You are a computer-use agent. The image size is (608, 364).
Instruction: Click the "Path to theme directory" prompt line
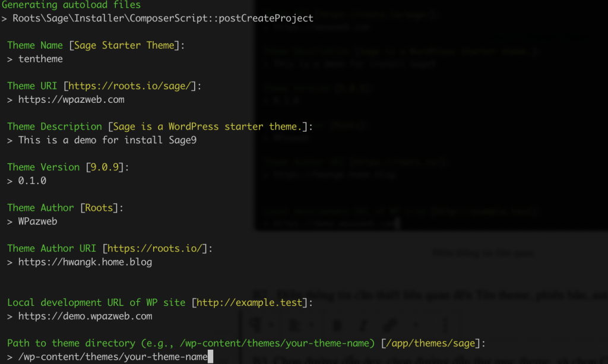tap(246, 343)
